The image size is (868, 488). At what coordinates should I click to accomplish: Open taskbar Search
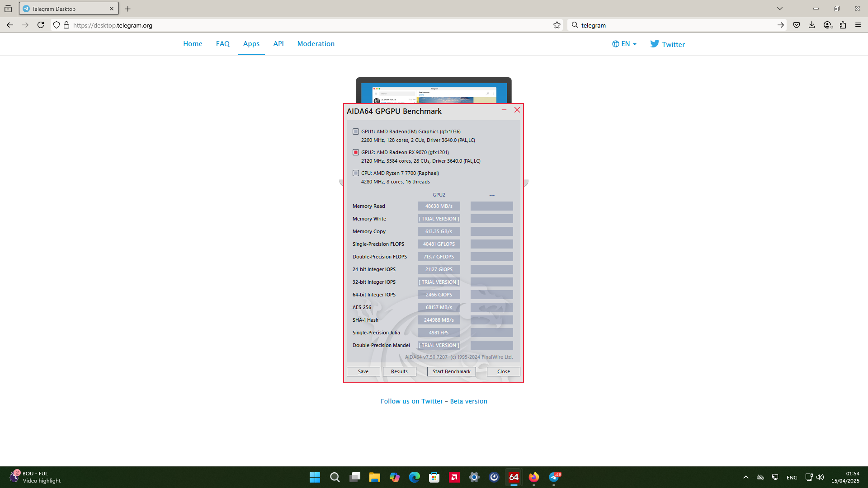point(335,477)
